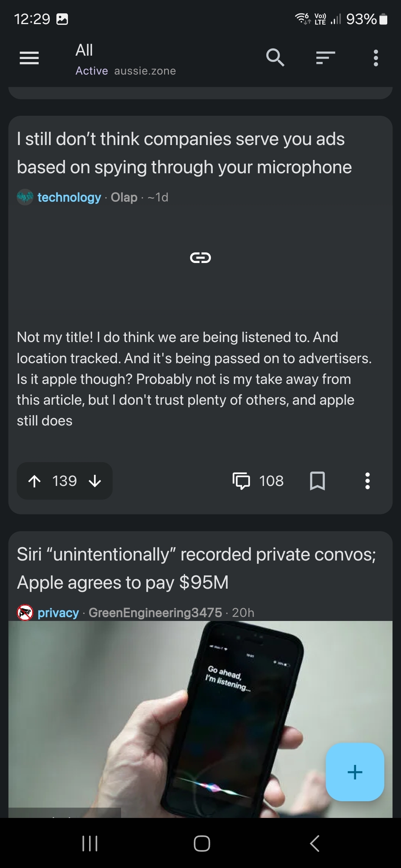Screen dimensions: 401x868
Task: Open comments showing 108 replies
Action: 258,481
